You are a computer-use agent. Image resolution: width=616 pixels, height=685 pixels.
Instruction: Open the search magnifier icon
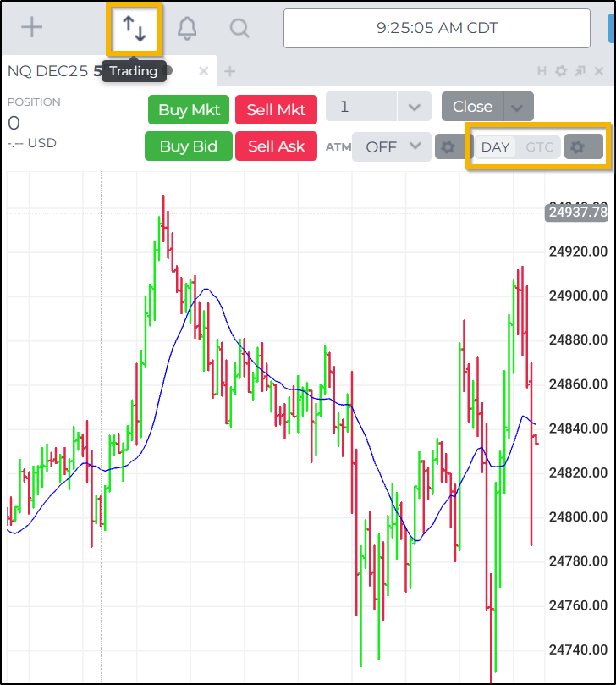tap(239, 29)
